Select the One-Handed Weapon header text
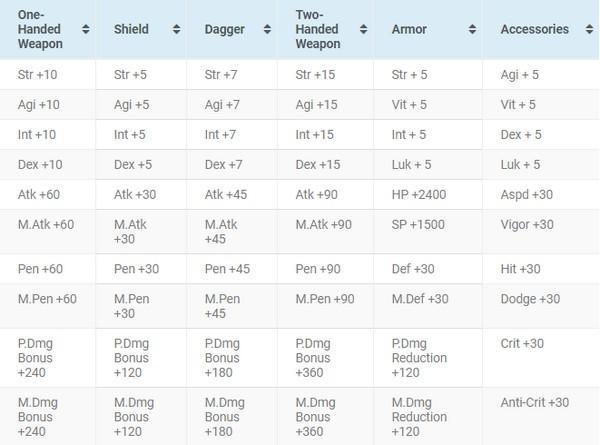Image resolution: width=600 pixels, height=445 pixels. [x=40, y=29]
